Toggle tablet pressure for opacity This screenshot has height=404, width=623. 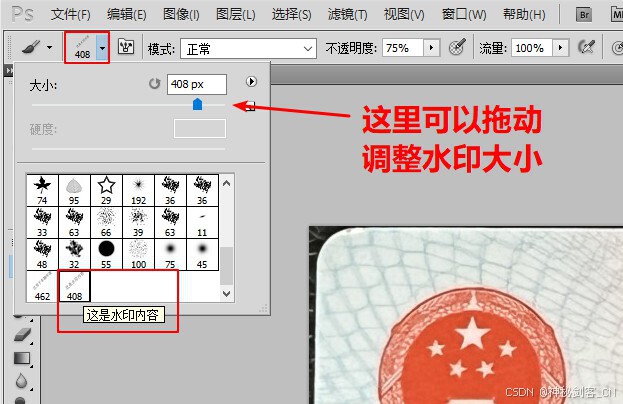(457, 48)
